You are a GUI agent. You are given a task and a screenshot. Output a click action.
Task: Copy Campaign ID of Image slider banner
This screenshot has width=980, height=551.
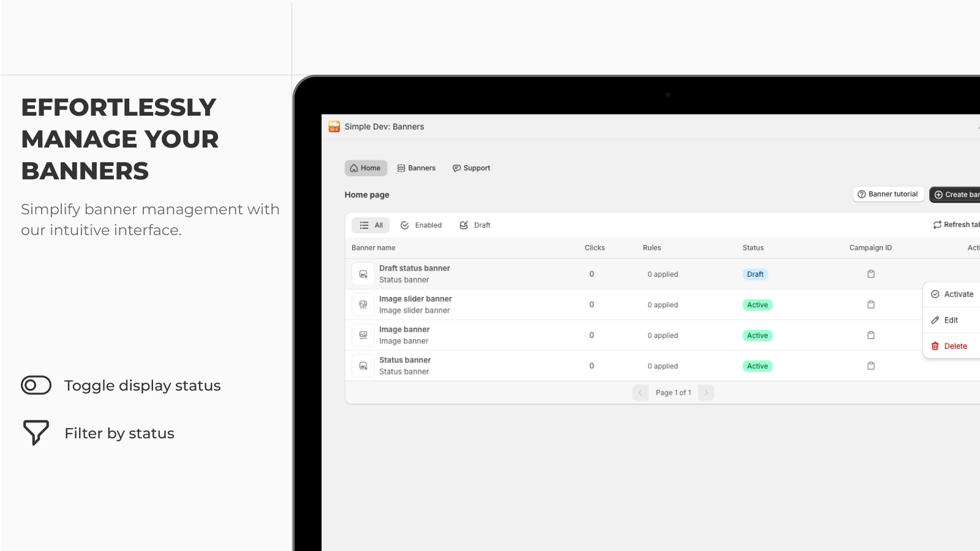click(x=870, y=305)
